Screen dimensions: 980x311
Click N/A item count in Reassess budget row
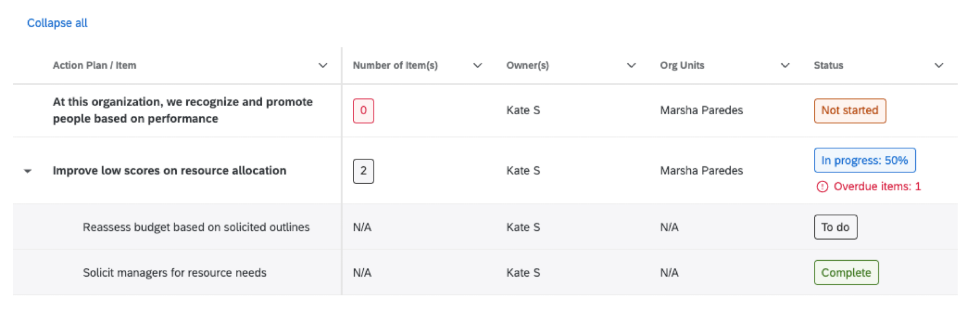tap(362, 227)
